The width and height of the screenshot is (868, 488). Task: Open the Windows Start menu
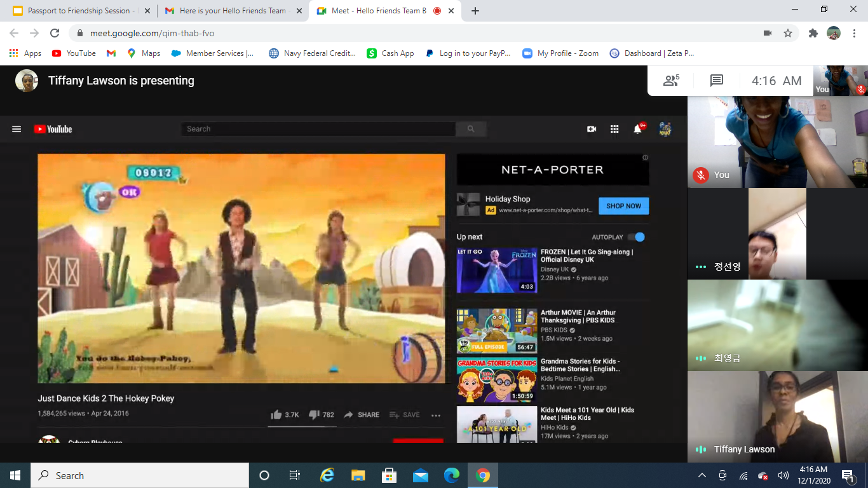(15, 475)
